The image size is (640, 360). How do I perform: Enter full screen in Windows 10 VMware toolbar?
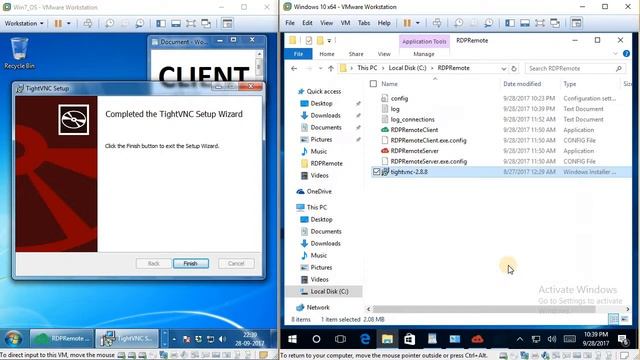tap(540, 23)
